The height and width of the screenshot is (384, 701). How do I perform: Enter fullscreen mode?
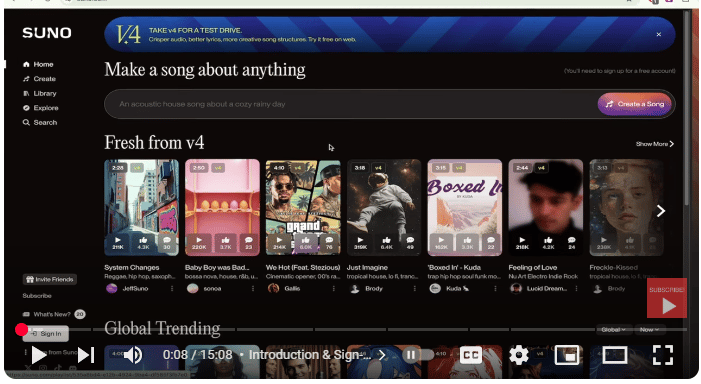pos(663,355)
